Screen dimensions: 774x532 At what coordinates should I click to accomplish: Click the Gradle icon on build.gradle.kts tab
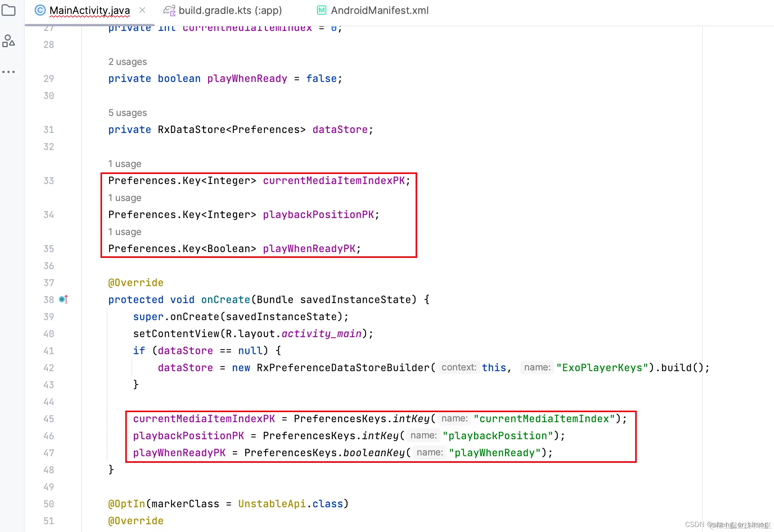click(x=169, y=10)
